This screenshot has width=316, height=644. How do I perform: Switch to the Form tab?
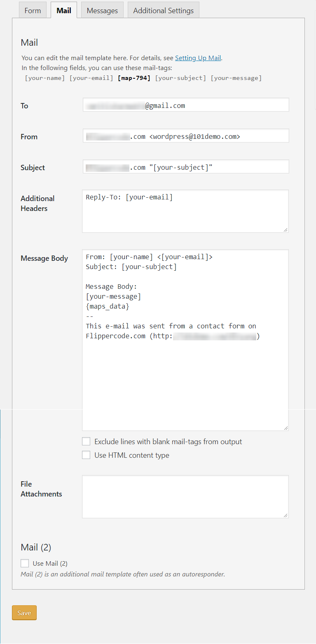[33, 10]
